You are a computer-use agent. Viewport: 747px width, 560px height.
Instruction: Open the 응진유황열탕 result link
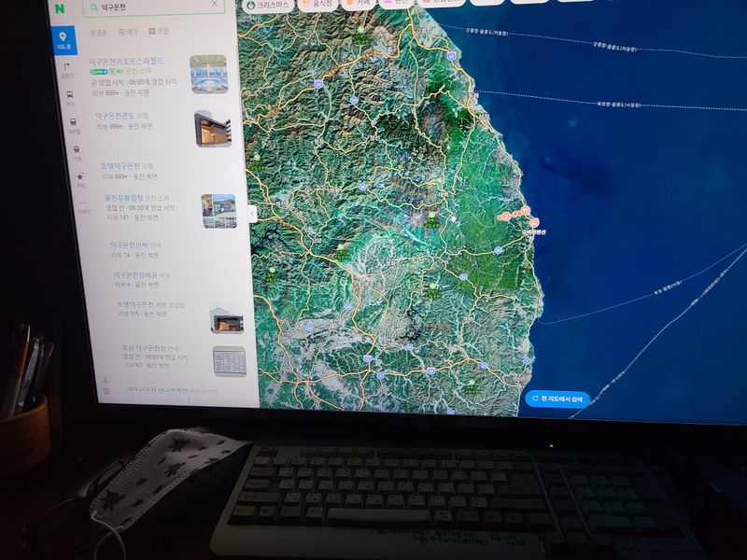pyautogui.click(x=123, y=198)
